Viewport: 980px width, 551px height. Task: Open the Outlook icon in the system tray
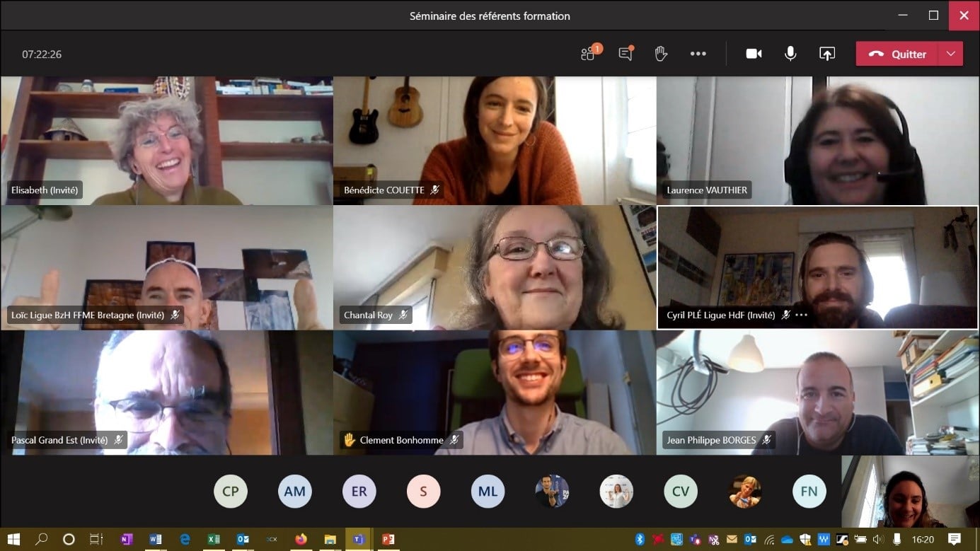tap(750, 540)
